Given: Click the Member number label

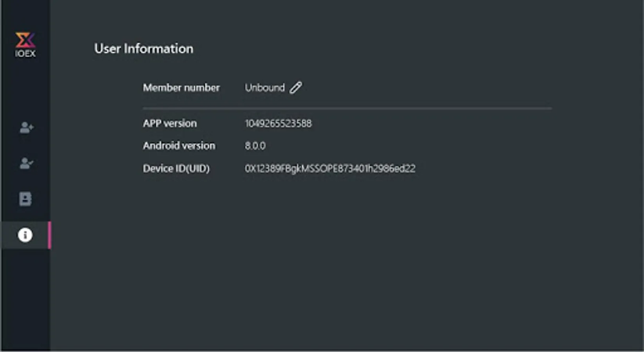Looking at the screenshot, I should click(x=181, y=88).
